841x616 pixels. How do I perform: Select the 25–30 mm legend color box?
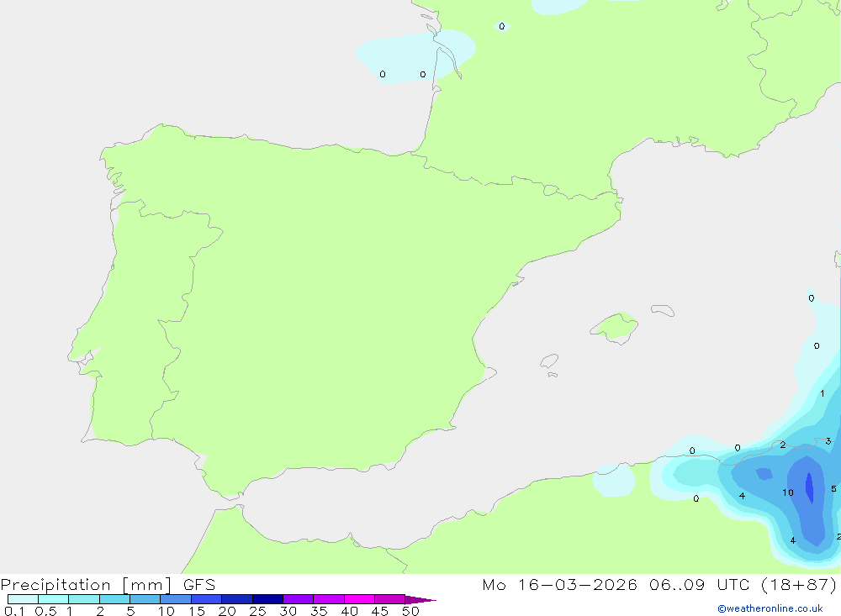(x=267, y=599)
